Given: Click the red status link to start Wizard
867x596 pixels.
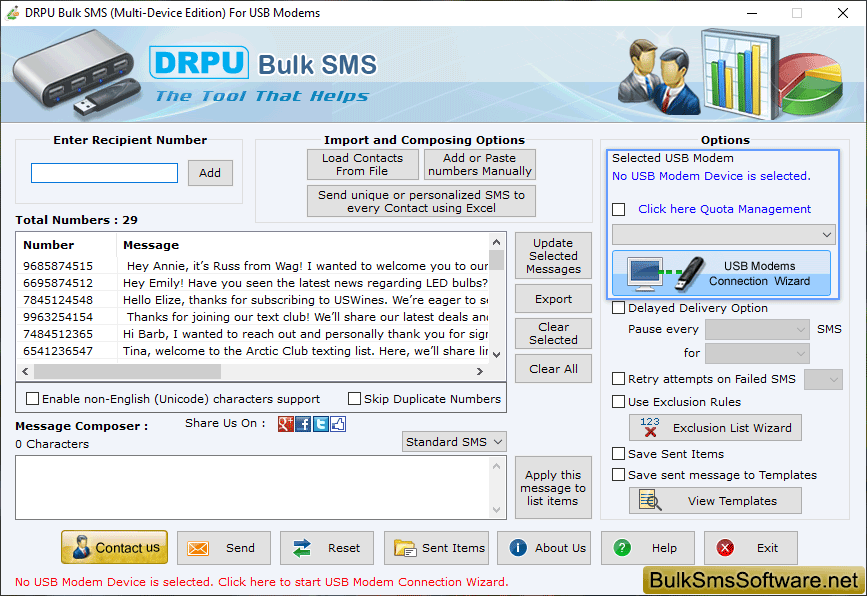Looking at the screenshot, I should click(262, 582).
